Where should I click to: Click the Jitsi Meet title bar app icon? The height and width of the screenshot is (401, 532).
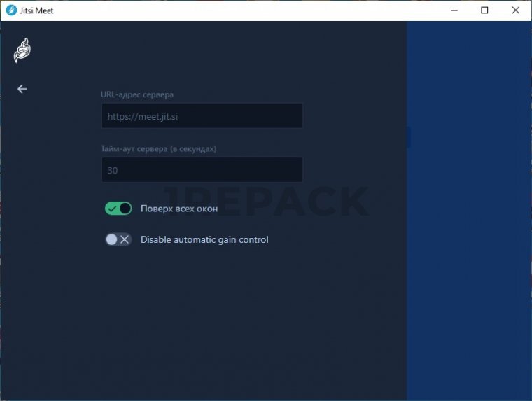10,10
